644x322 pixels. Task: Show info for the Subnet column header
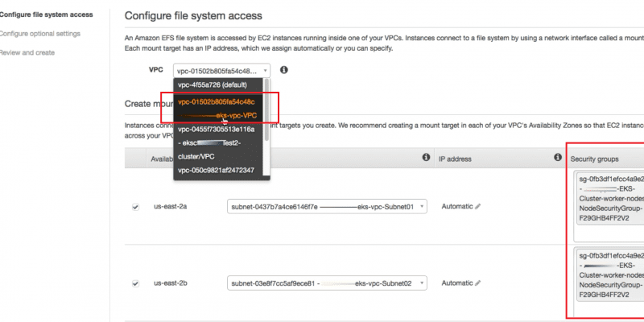click(426, 157)
